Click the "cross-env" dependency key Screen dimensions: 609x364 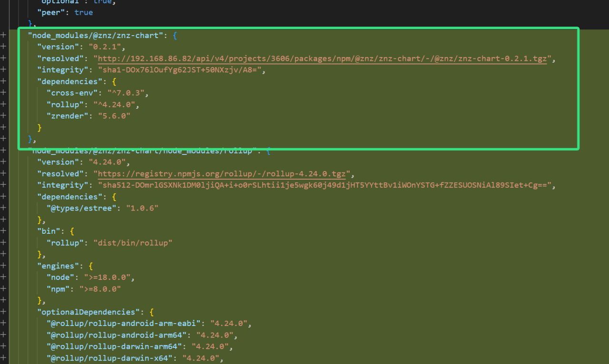pyautogui.click(x=72, y=93)
